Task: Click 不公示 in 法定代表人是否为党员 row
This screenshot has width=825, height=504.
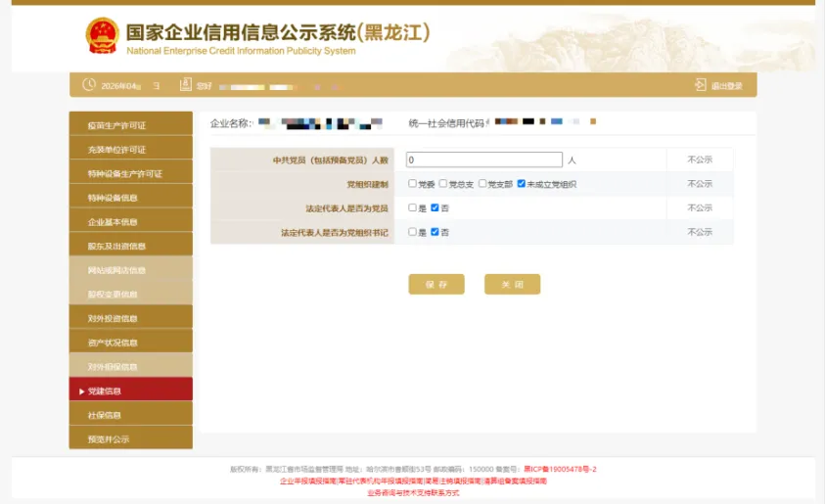Action: (700, 207)
